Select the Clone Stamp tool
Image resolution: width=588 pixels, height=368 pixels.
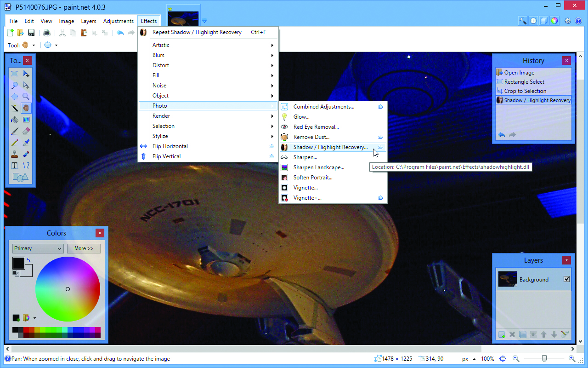click(14, 154)
